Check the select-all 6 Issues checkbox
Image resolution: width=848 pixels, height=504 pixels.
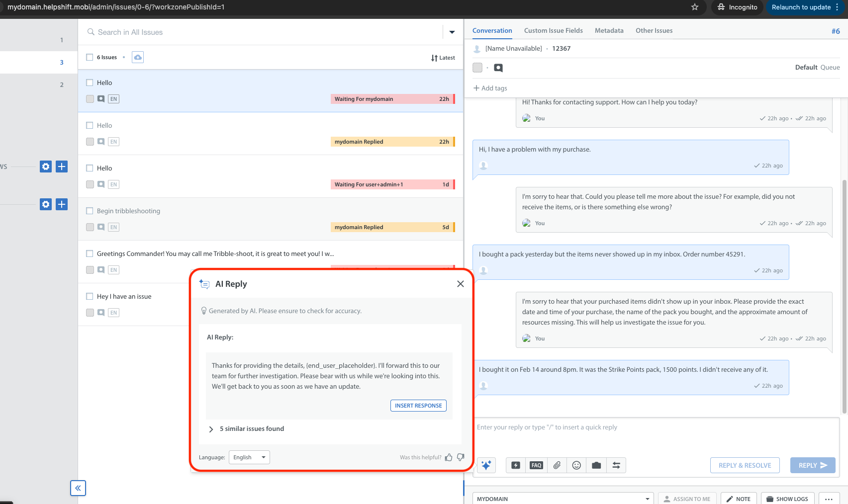tap(90, 57)
